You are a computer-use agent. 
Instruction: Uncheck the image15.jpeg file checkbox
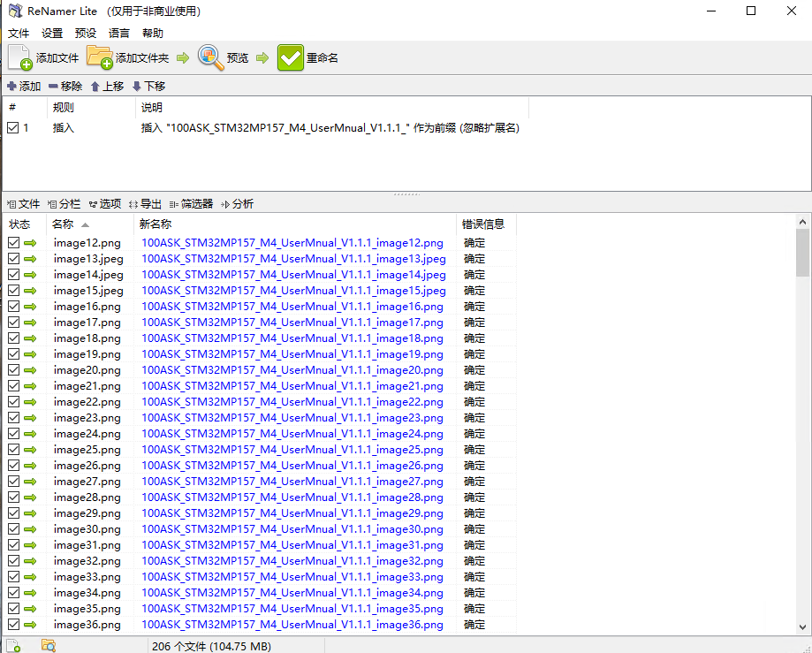[x=13, y=290]
